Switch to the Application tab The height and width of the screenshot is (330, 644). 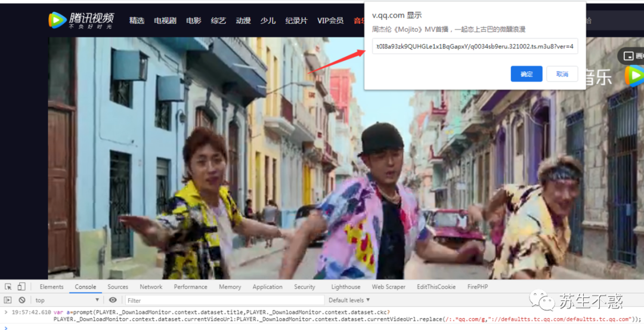(267, 287)
